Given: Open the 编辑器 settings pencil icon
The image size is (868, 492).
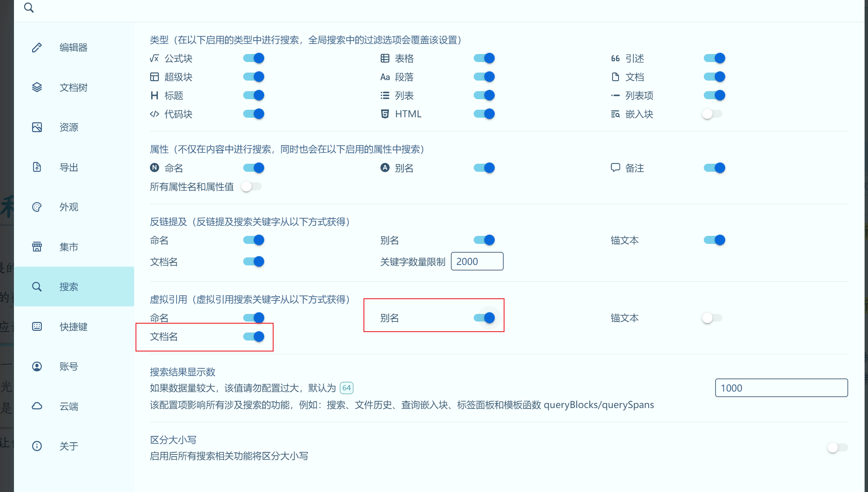Looking at the screenshot, I should tap(37, 47).
